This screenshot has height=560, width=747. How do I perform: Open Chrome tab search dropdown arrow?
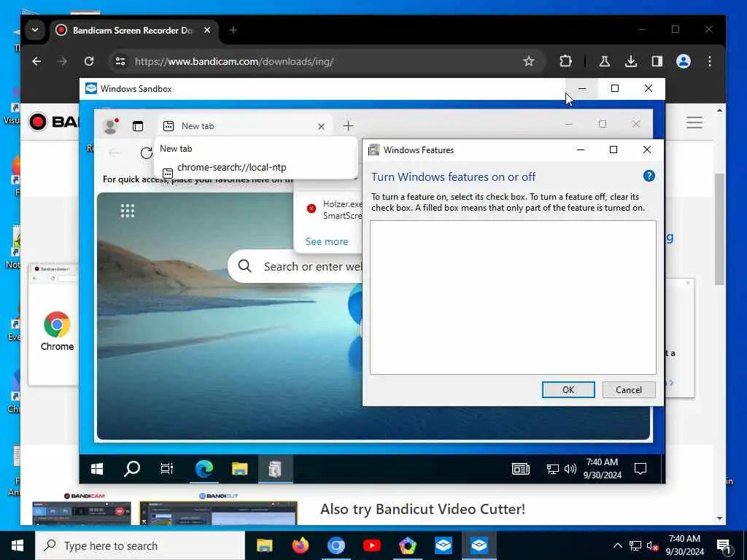(35, 30)
